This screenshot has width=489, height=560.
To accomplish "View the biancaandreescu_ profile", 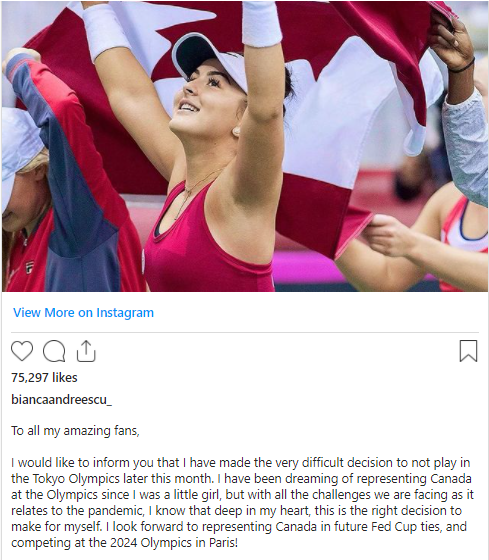I will pos(61,399).
